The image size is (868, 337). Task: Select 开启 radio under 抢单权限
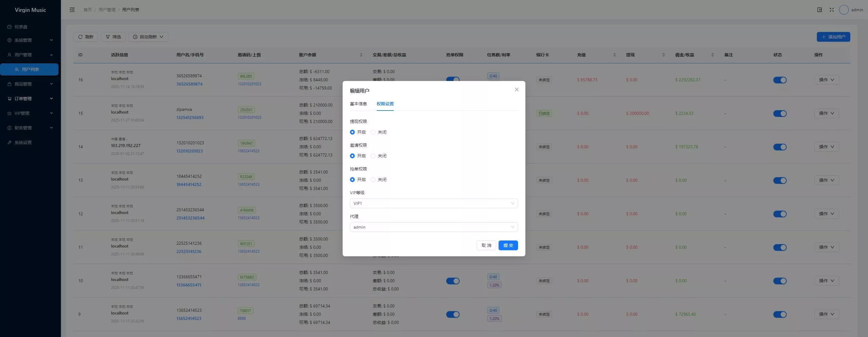[352, 180]
